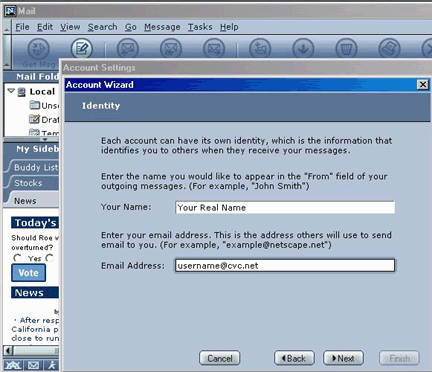The image size is (432, 372).
Task: Close the Account Wizard dialog
Action: click(x=423, y=85)
